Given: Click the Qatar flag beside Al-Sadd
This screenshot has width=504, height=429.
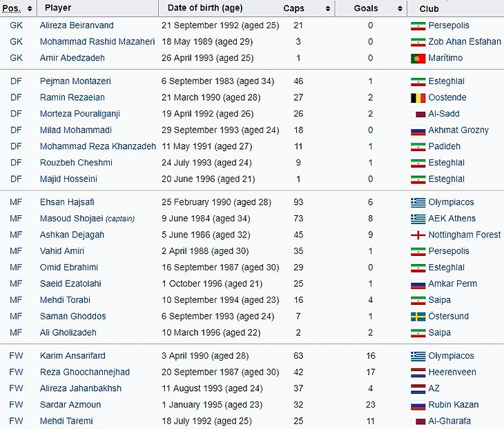Looking at the screenshot, I should [x=417, y=114].
